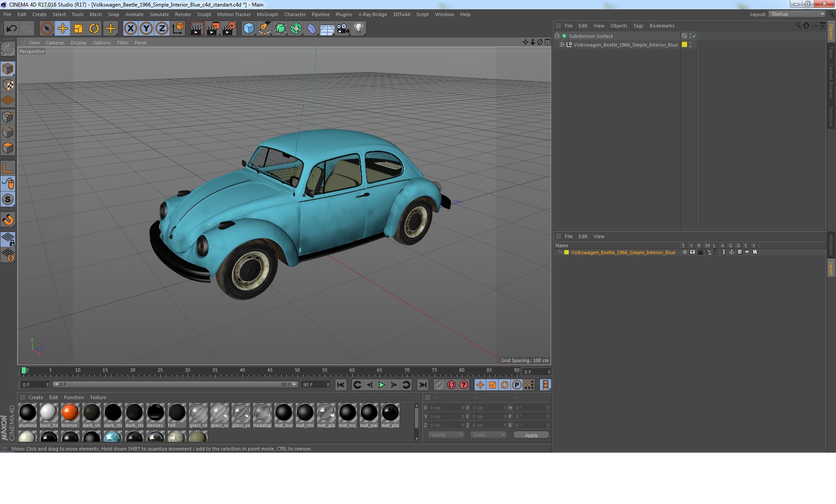Click the Apply button
The height and width of the screenshot is (504, 836).
(x=531, y=435)
